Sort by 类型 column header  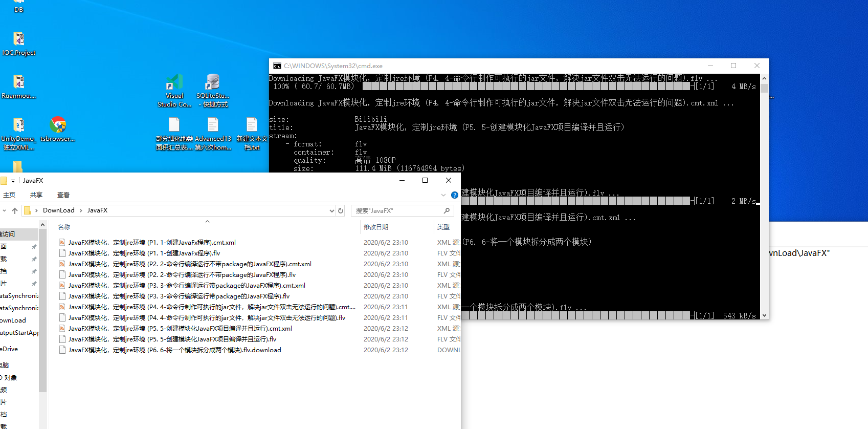coord(443,227)
